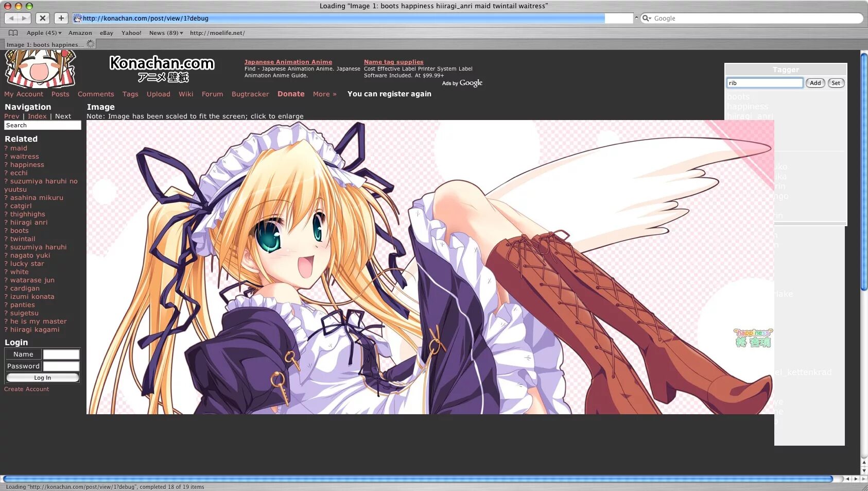Click the Tagger Add button
The image size is (868, 491).
point(815,83)
